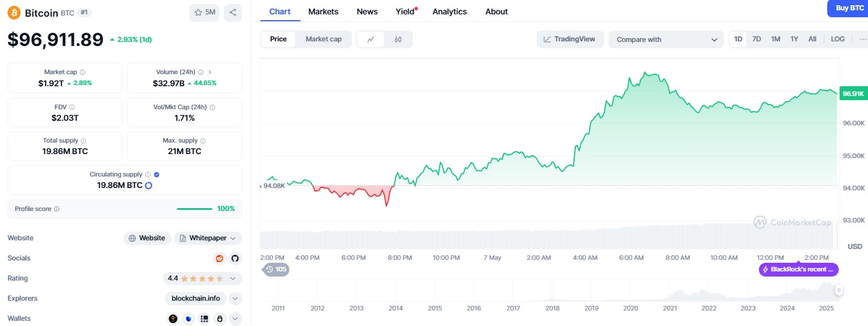868x326 pixels.
Task: Open the Compare with dropdown
Action: (x=666, y=39)
